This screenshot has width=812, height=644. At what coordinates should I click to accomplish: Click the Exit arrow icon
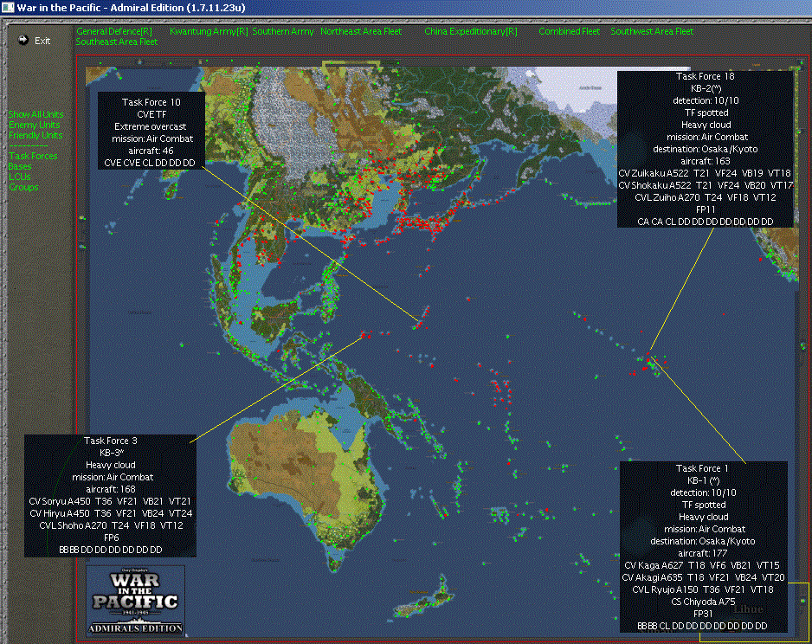tap(23, 40)
